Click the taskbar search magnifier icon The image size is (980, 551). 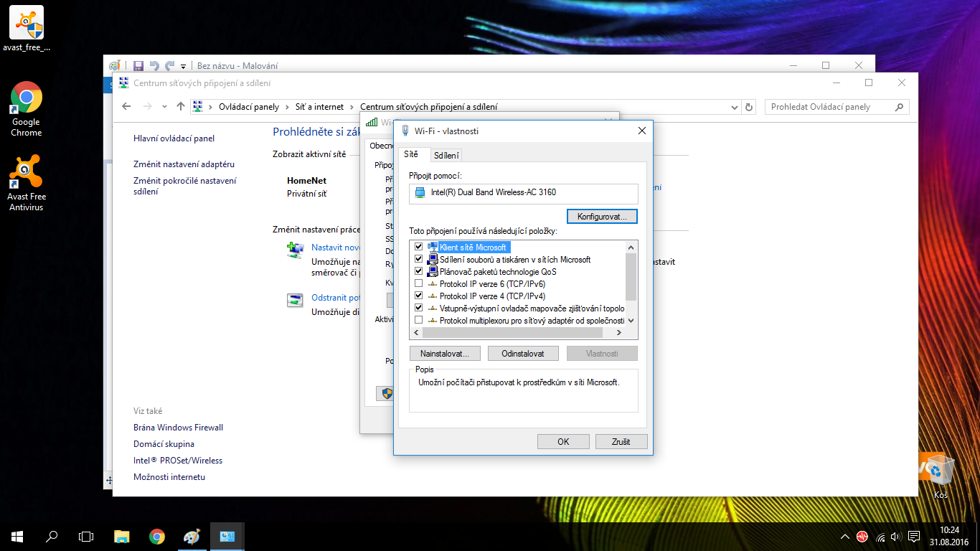coord(52,537)
